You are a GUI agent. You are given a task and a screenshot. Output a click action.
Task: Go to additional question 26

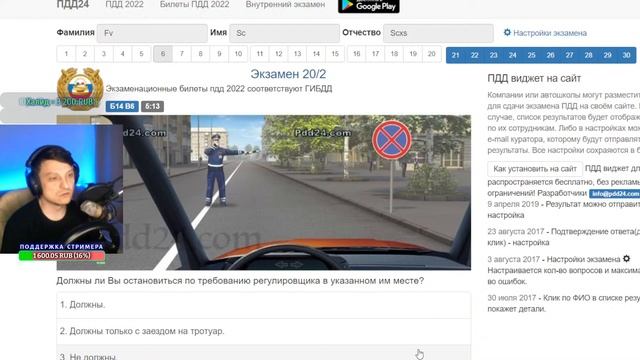coord(550,55)
